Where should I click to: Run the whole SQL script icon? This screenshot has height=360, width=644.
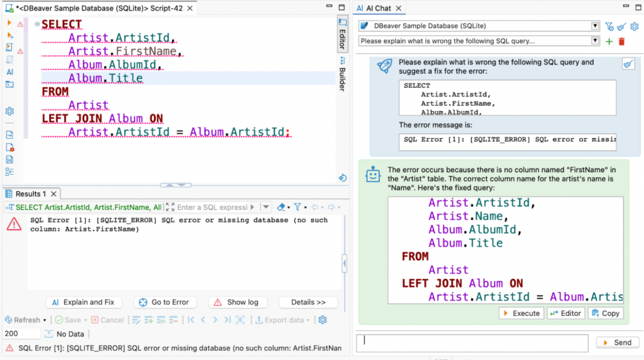(9, 48)
